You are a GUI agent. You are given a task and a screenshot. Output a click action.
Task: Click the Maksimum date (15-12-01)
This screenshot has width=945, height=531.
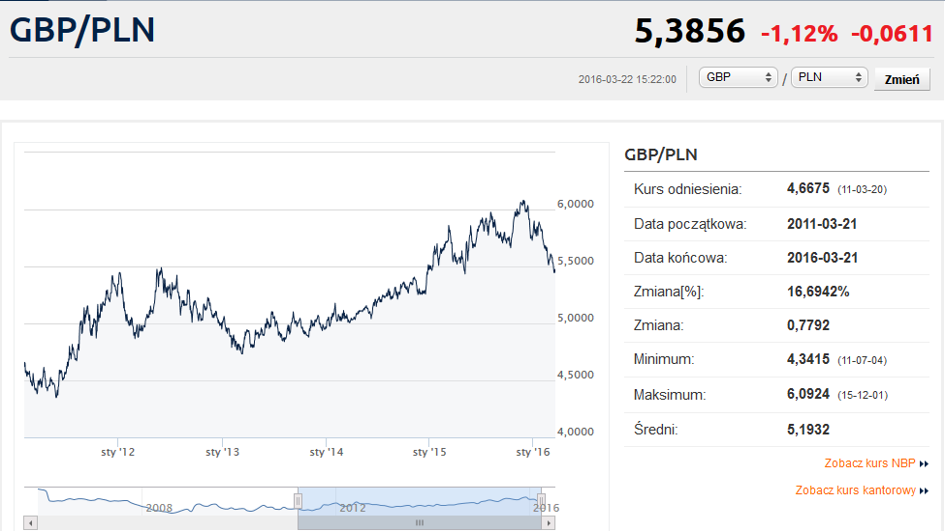[862, 395]
